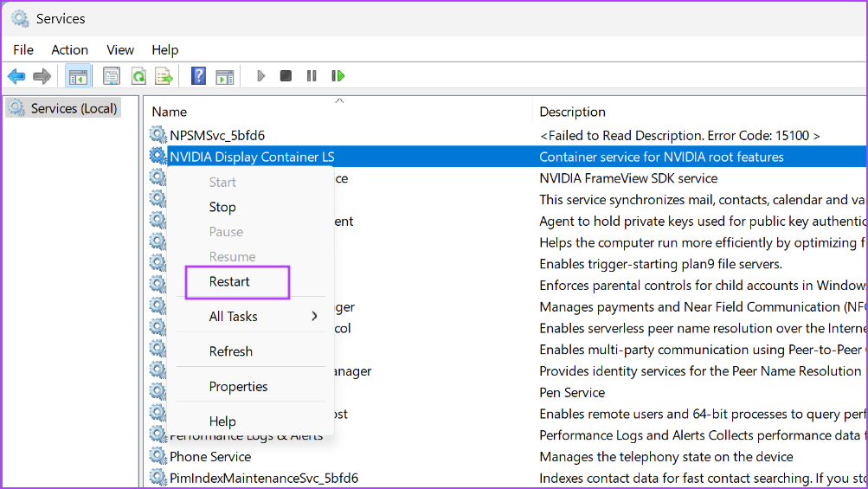
Task: Click 'Helps the computer run more efficiently' description
Action: click(702, 242)
